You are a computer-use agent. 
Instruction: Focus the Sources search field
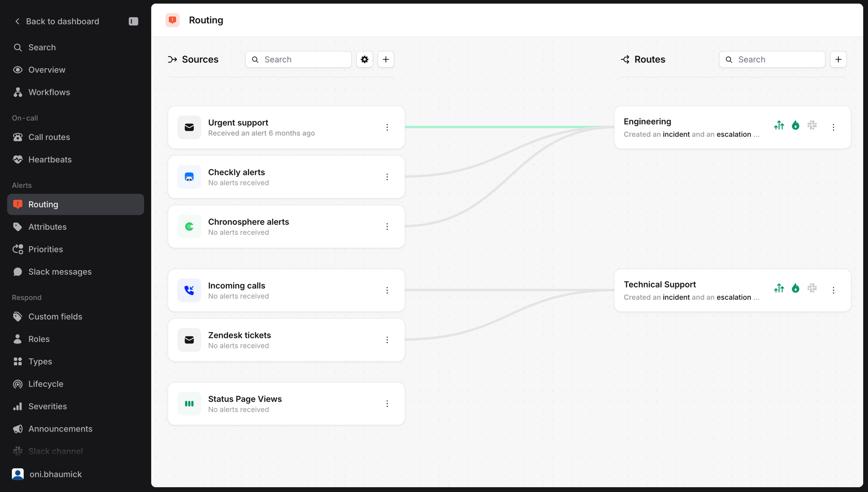[298, 59]
